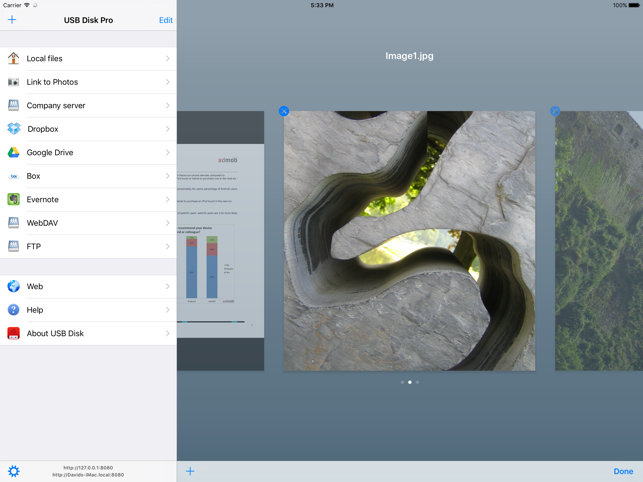This screenshot has width=643, height=482.
Task: Select the Dropbox icon
Action: click(13, 129)
